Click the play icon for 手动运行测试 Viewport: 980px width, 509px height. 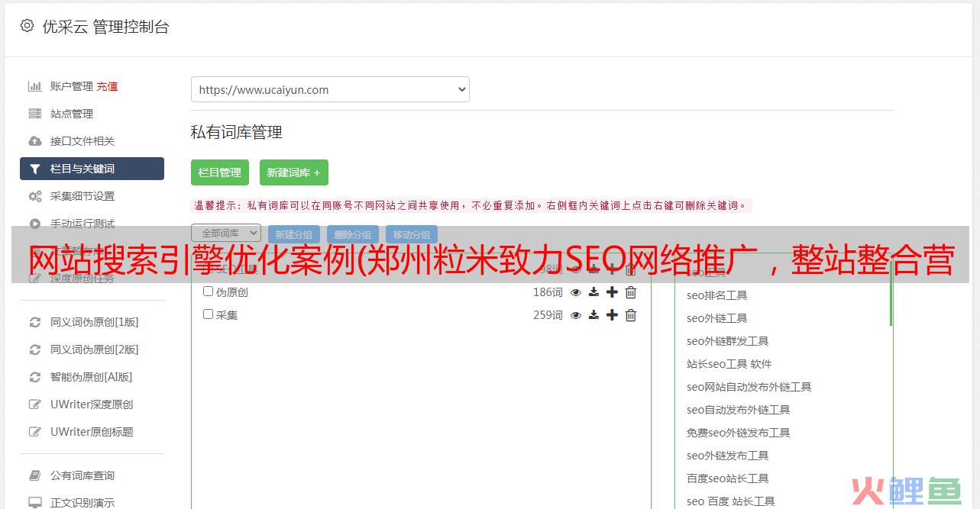(x=35, y=224)
